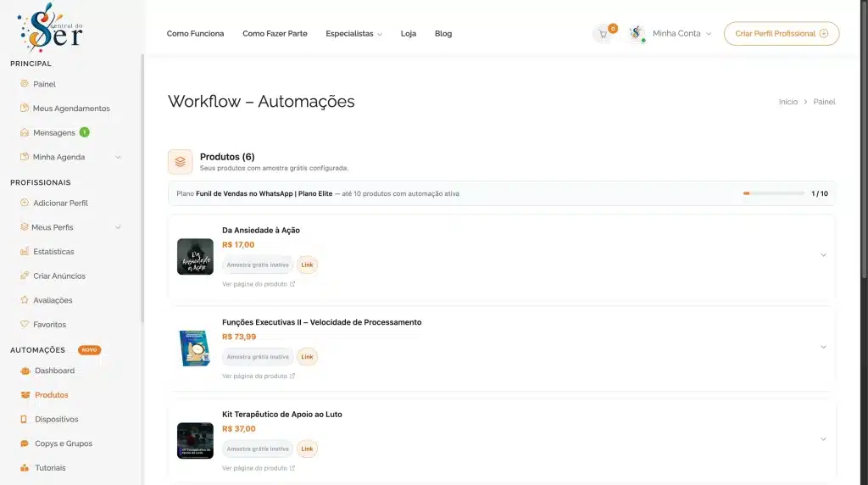Click the NOVO badge beside Automações

89,350
